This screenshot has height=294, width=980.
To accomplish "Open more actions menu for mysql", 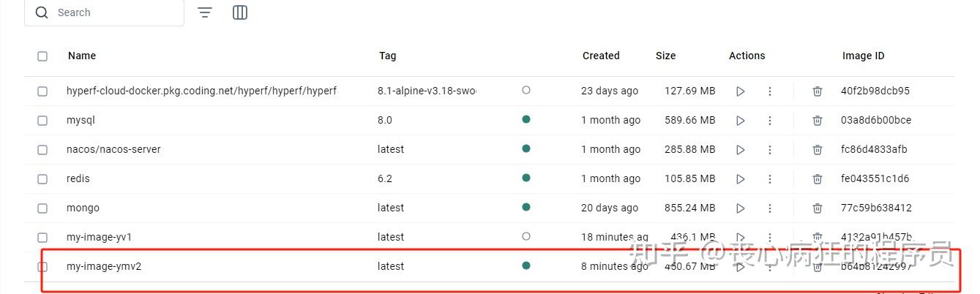I will [769, 121].
